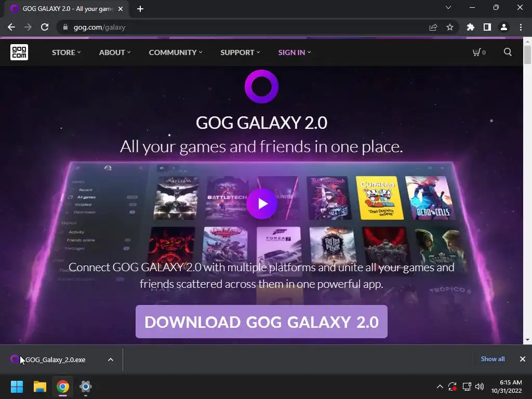Open Chrome tab search chevron
Screen dimensions: 532x399
click(448, 7)
